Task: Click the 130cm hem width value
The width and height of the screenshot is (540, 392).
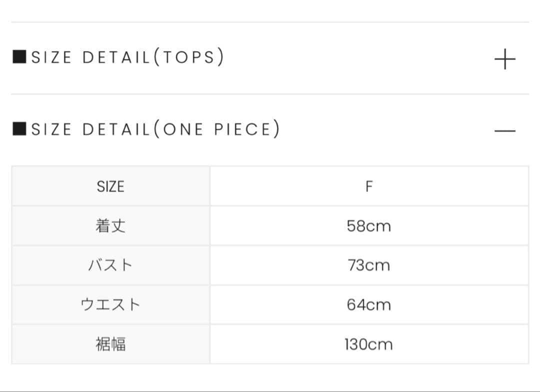Action: 369,344
